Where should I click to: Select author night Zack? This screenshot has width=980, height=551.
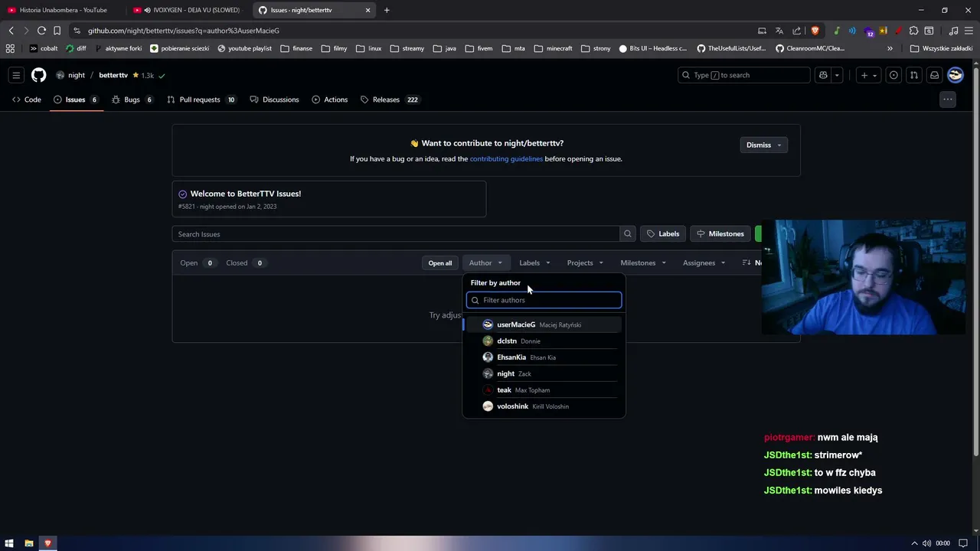[544, 374]
